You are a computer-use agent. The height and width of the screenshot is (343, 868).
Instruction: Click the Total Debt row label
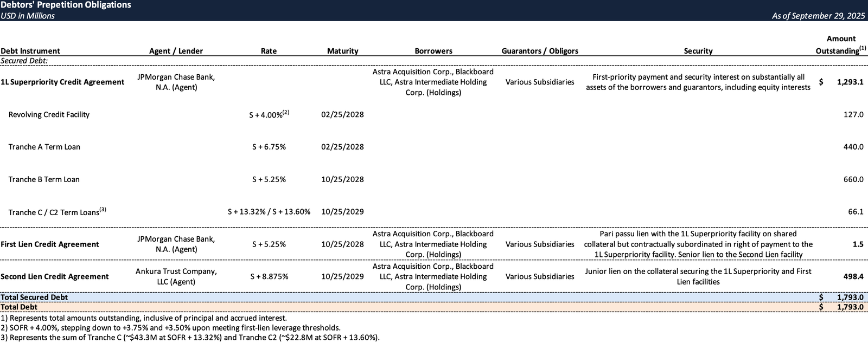[19, 307]
